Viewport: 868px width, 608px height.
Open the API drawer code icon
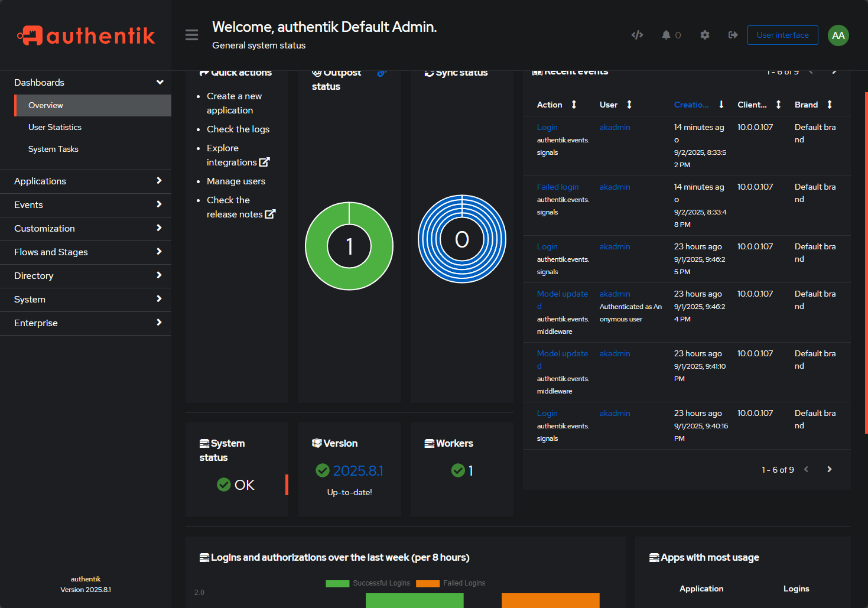click(637, 35)
